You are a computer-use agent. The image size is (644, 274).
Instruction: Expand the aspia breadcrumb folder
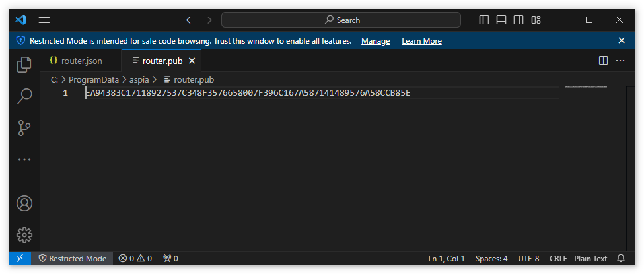click(x=139, y=79)
